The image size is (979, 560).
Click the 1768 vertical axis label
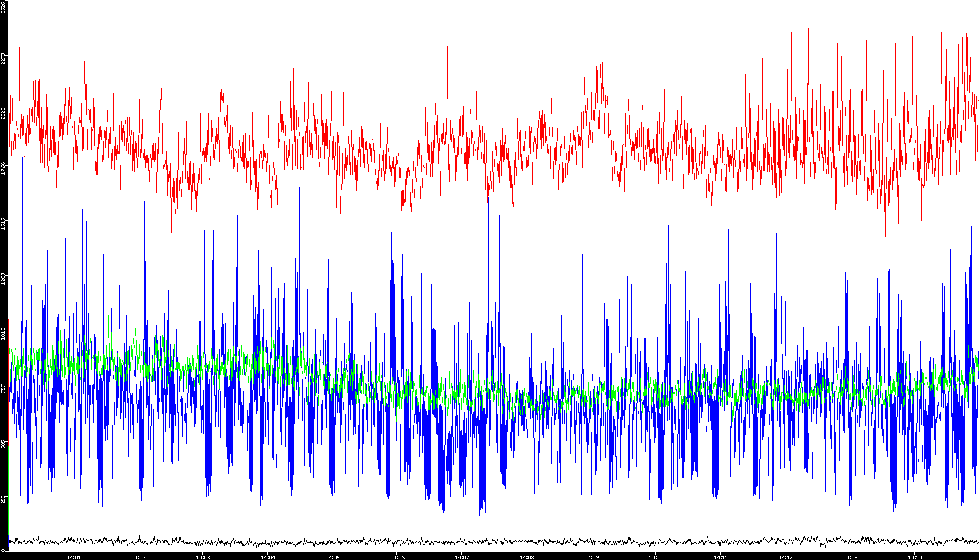(3, 168)
